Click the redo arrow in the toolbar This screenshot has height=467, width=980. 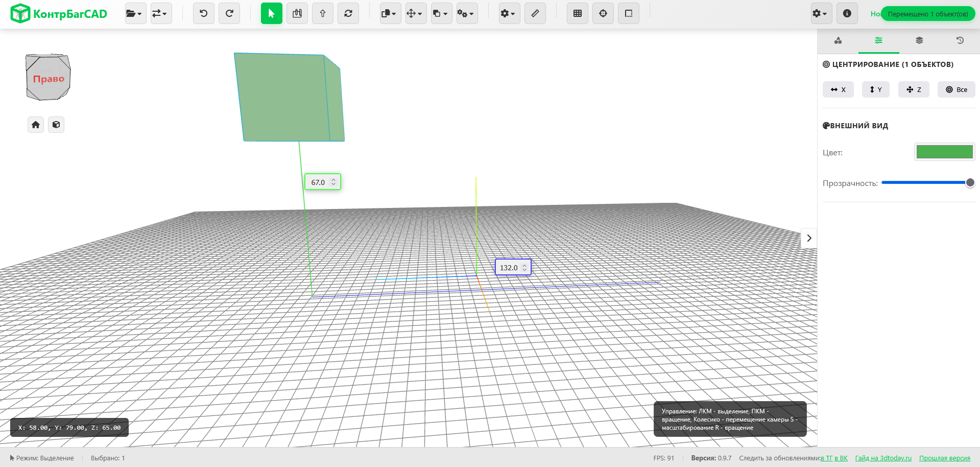coord(229,14)
